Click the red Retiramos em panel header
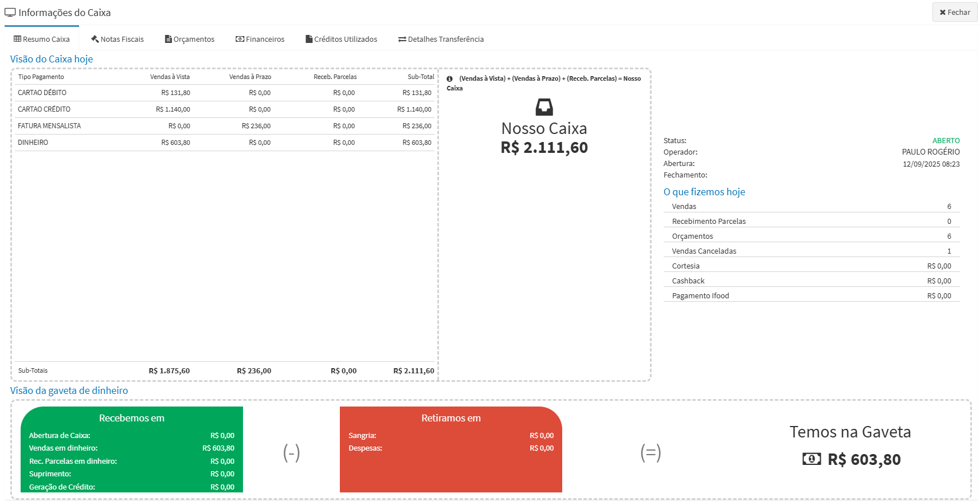 pyautogui.click(x=450, y=418)
